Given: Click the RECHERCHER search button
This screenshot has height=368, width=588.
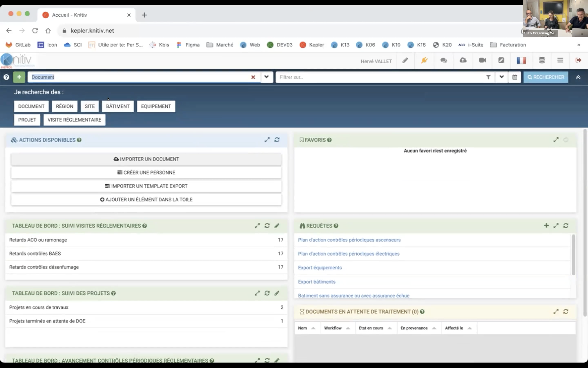Looking at the screenshot, I should pos(546,77).
